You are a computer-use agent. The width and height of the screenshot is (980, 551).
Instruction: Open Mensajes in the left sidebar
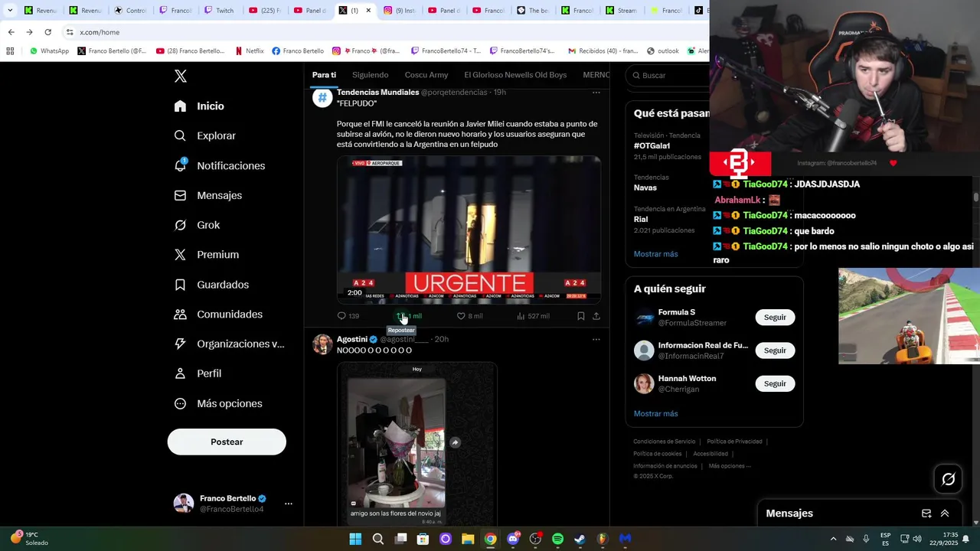pyautogui.click(x=207, y=195)
